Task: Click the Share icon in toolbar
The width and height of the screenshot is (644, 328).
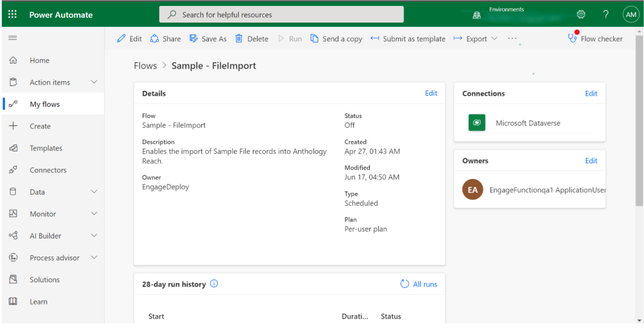Action: click(155, 38)
